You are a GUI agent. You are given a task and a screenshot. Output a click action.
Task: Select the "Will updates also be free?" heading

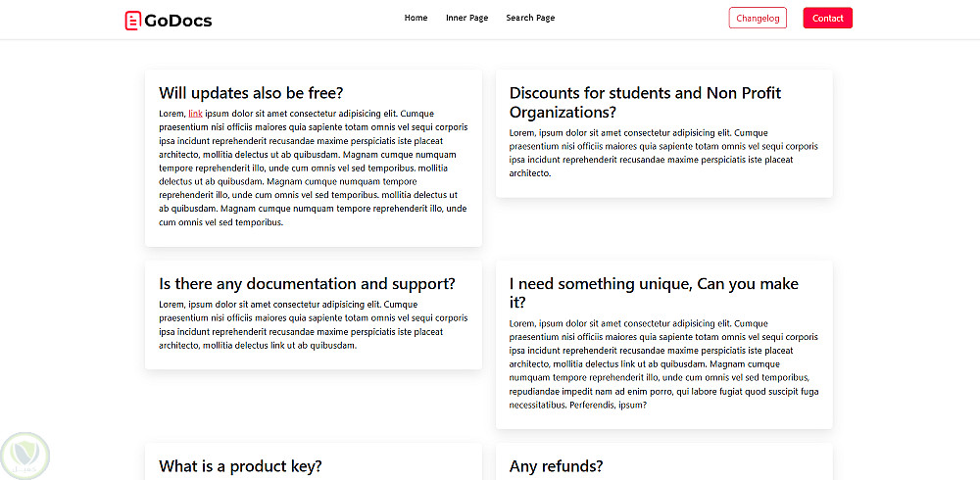[251, 93]
